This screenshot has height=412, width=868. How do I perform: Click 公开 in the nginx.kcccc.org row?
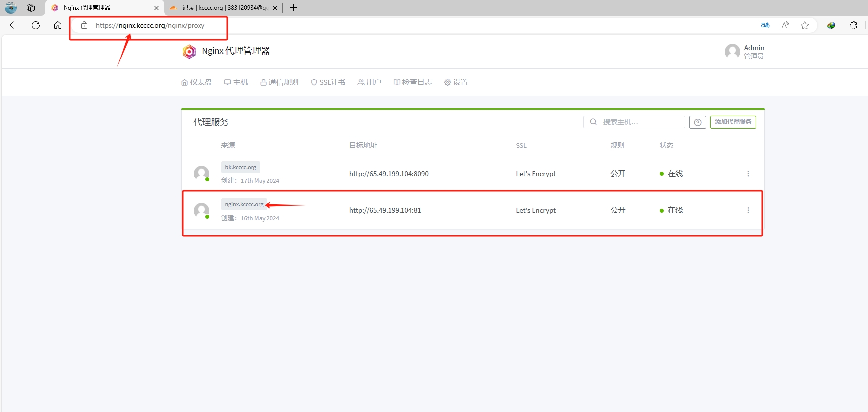tap(618, 210)
